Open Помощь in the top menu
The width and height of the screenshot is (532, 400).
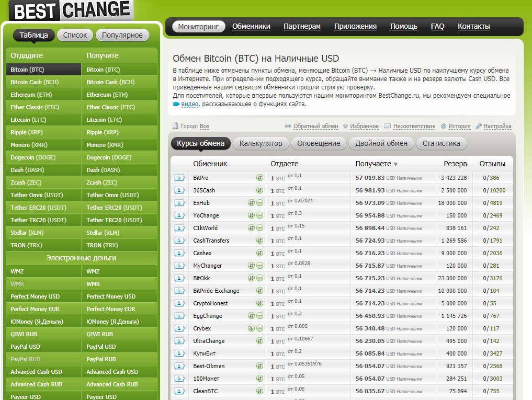[404, 26]
